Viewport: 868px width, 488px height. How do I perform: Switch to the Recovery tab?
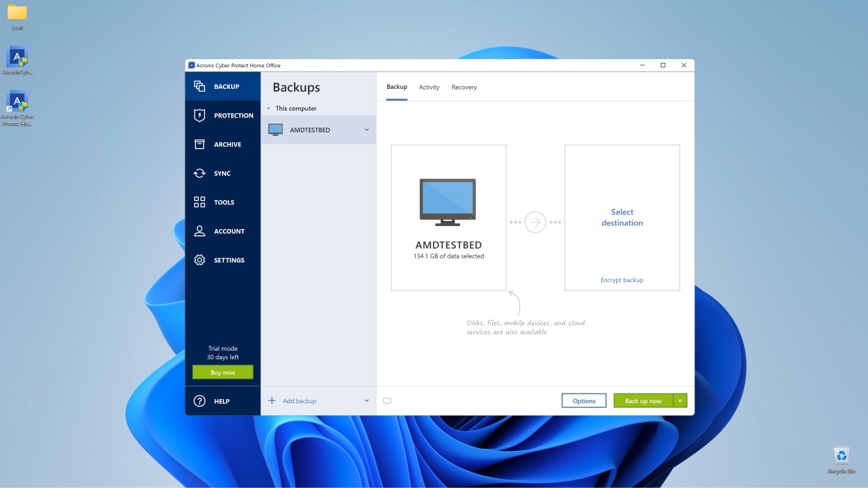[x=464, y=88]
